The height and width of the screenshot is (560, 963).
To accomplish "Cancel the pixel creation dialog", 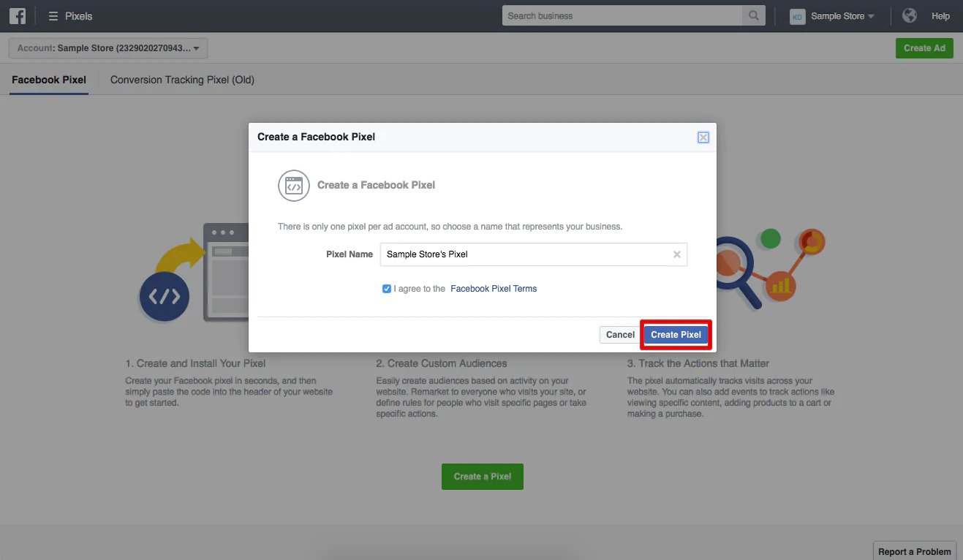I will point(620,335).
